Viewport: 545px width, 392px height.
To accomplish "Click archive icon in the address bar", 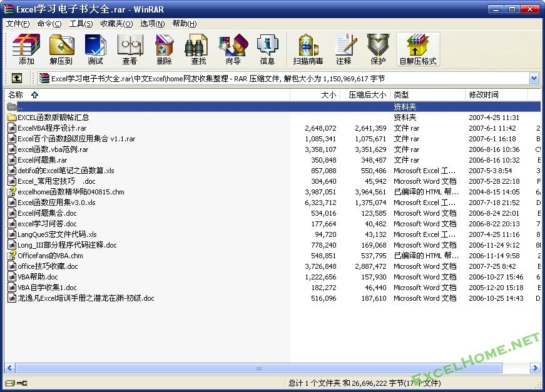I will pyautogui.click(x=44, y=79).
